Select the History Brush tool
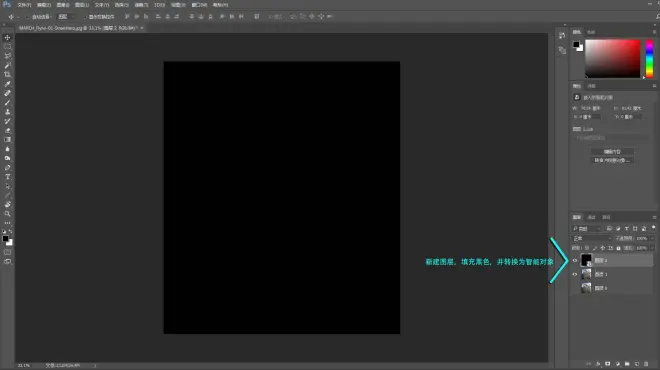The width and height of the screenshot is (660, 370). (x=8, y=121)
